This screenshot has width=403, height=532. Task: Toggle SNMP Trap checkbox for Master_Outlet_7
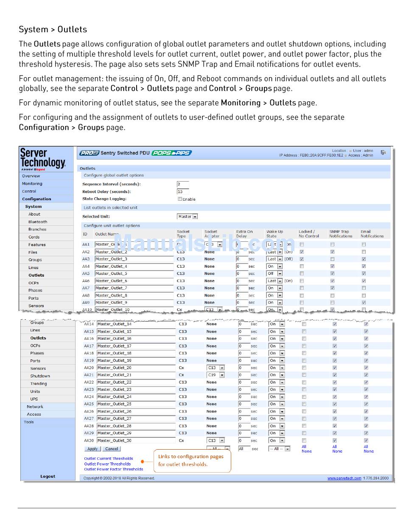pyautogui.click(x=332, y=288)
